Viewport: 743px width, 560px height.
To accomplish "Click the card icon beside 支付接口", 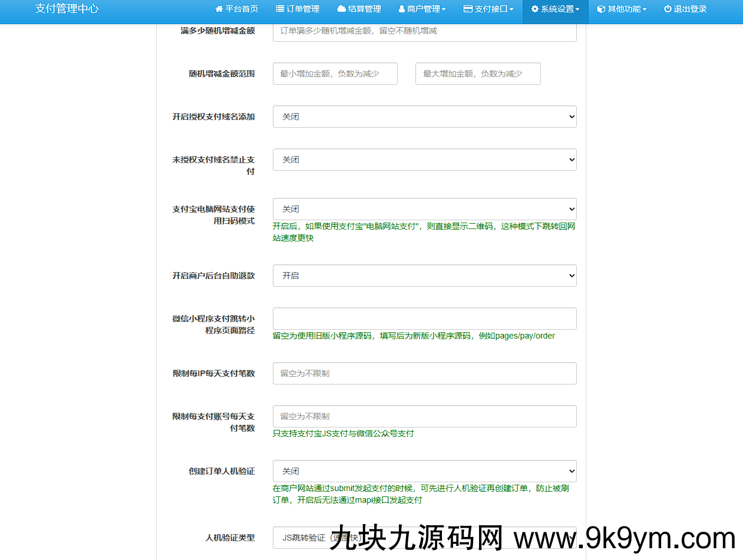I will [x=468, y=9].
